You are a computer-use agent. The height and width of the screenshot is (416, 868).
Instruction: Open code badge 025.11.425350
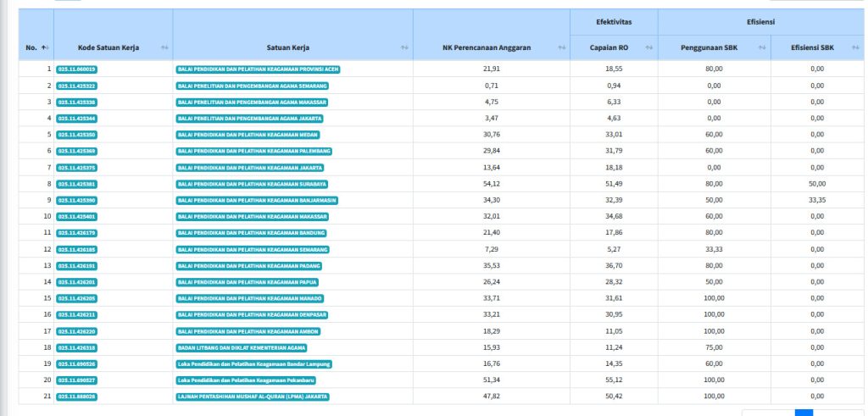click(x=77, y=135)
